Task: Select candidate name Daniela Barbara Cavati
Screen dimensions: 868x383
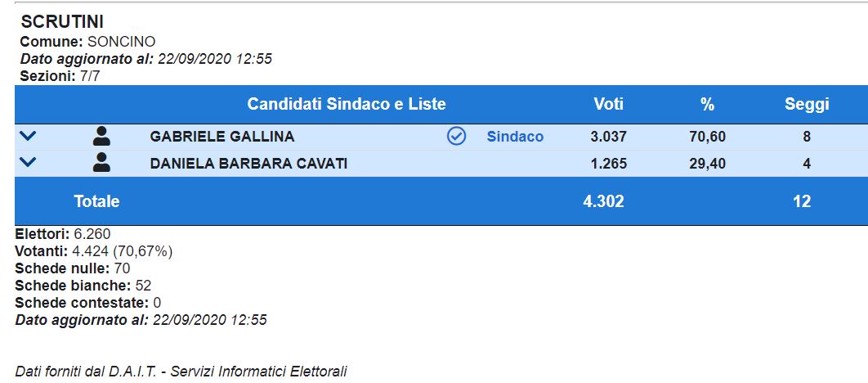Action: tap(248, 164)
